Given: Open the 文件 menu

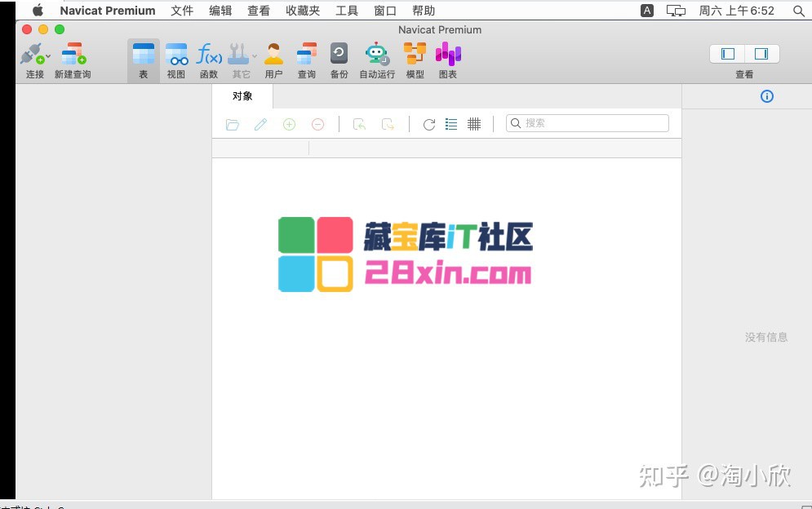Looking at the screenshot, I should (182, 11).
